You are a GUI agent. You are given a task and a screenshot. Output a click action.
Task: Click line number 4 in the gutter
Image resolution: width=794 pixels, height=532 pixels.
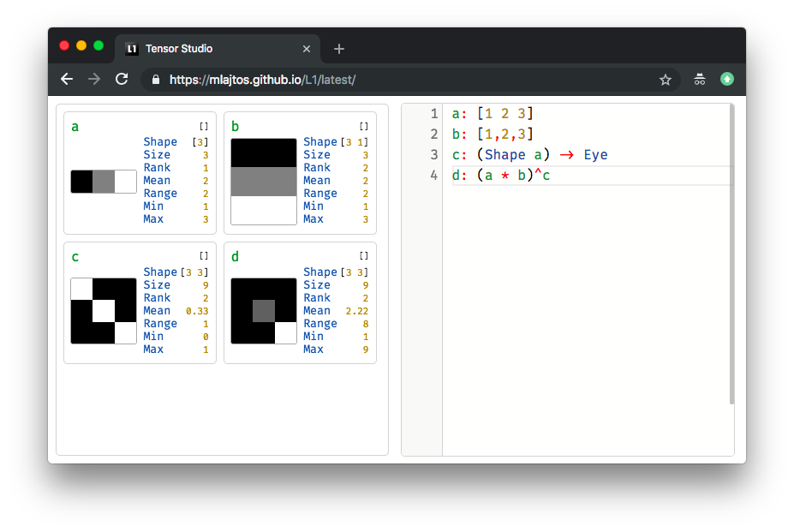point(434,176)
